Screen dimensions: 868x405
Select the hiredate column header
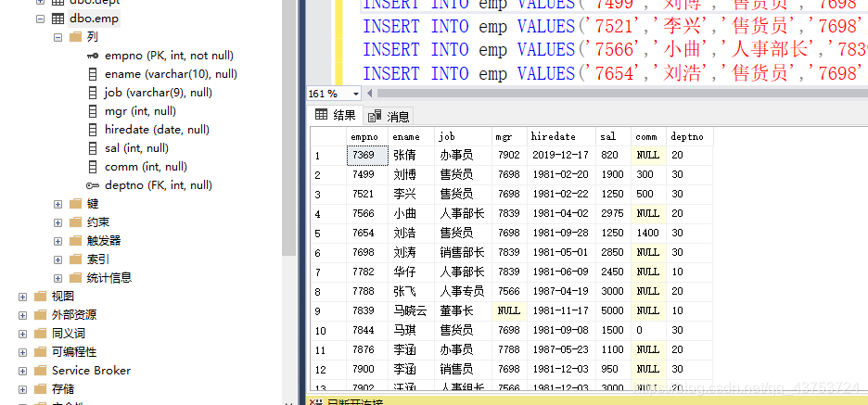pyautogui.click(x=561, y=136)
